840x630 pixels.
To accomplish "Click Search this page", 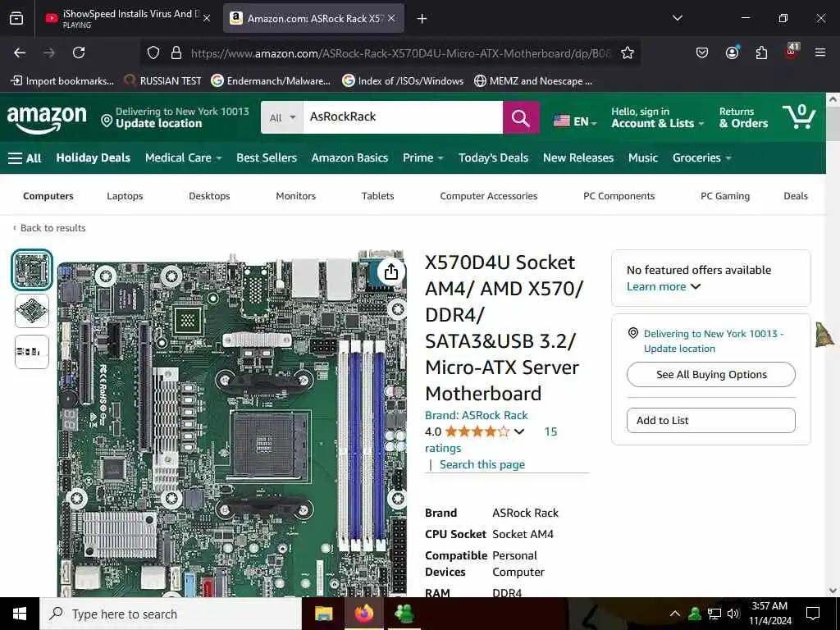I will tap(482, 464).
